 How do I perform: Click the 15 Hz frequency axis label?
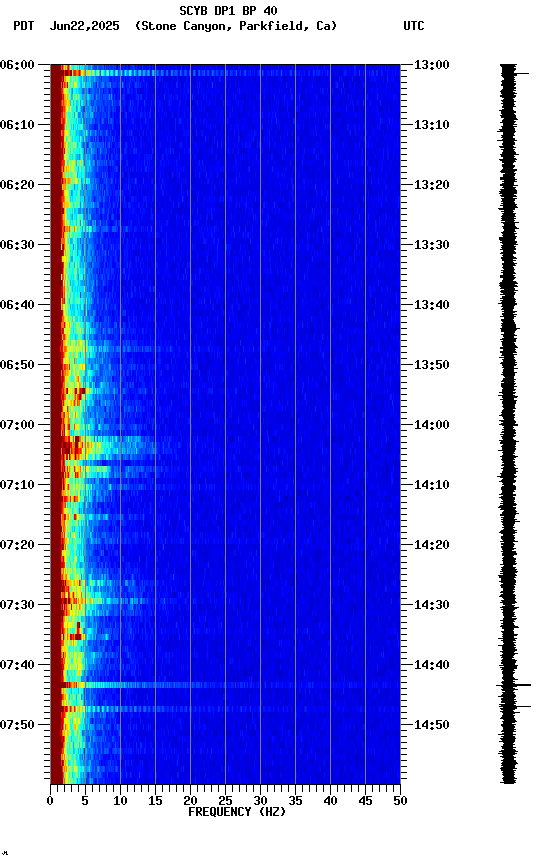click(x=155, y=801)
